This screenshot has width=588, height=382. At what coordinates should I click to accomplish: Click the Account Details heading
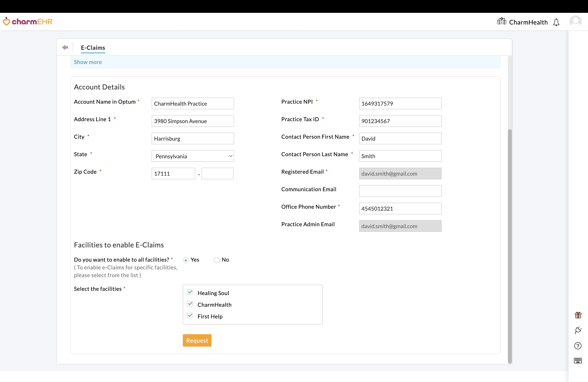pos(99,87)
